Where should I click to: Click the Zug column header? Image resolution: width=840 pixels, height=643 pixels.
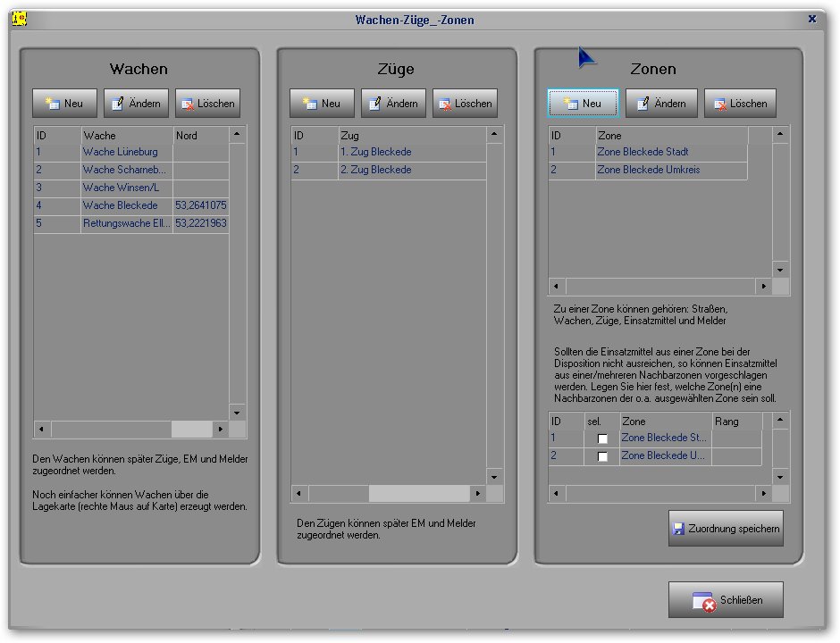412,136
